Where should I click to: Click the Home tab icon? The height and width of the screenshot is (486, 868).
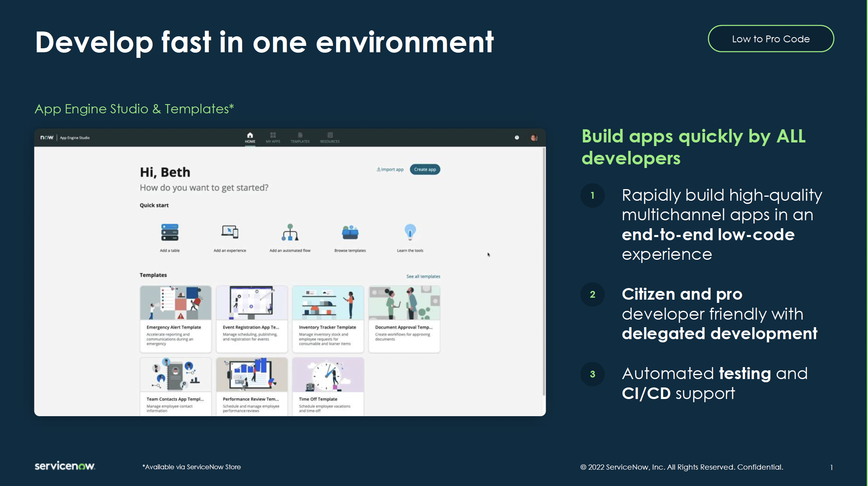[250, 135]
